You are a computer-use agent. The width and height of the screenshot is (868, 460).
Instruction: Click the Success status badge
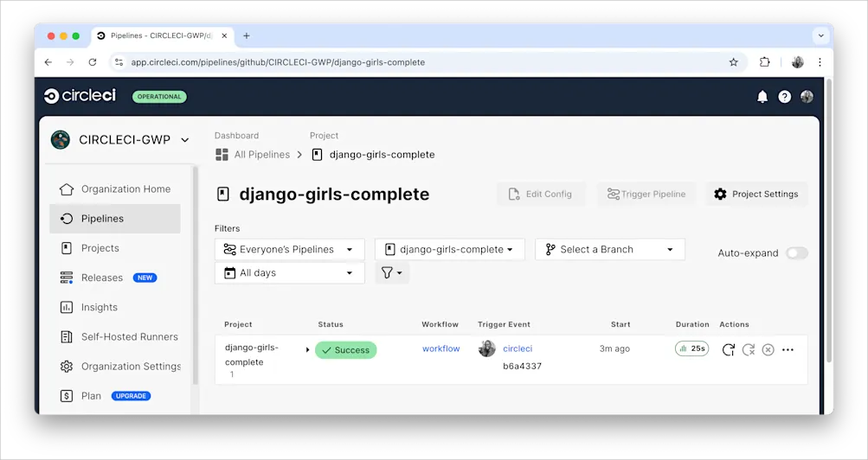pos(346,350)
